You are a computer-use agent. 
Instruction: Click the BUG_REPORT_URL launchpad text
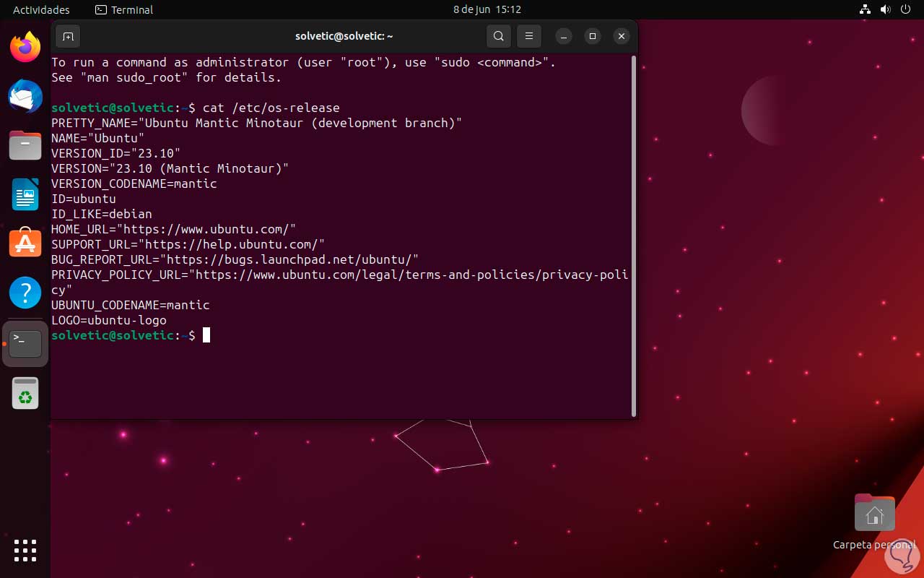235,259
